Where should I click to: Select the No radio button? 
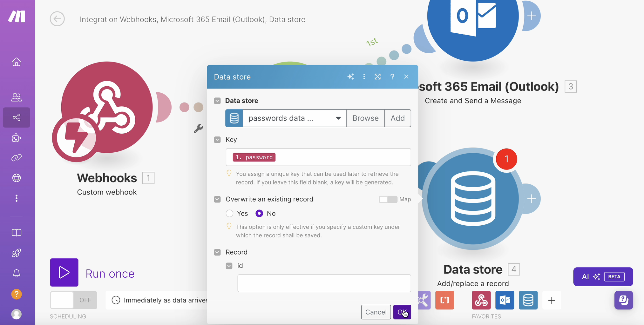[x=259, y=214]
